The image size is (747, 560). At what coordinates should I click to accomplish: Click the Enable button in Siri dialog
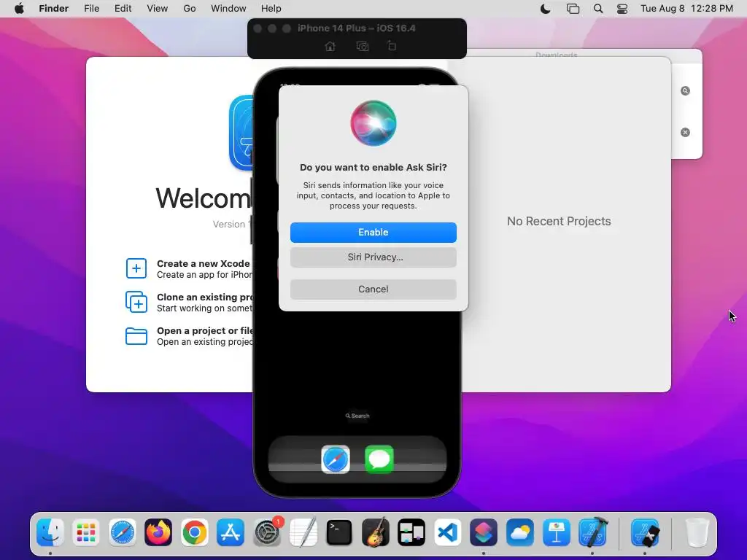pos(373,233)
